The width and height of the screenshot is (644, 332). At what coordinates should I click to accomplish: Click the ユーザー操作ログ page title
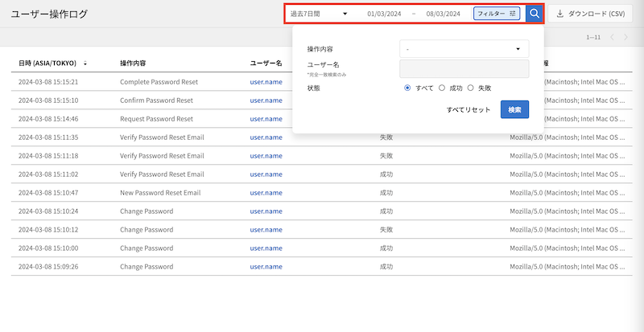point(49,14)
